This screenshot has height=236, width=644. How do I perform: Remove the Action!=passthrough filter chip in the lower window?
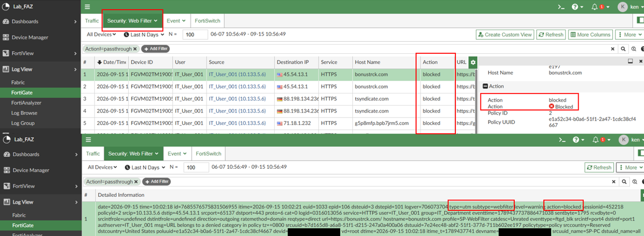coord(135,181)
